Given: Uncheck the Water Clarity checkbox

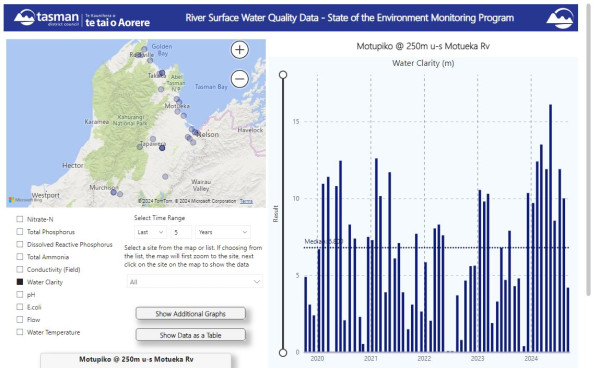Looking at the screenshot, I should point(20,282).
